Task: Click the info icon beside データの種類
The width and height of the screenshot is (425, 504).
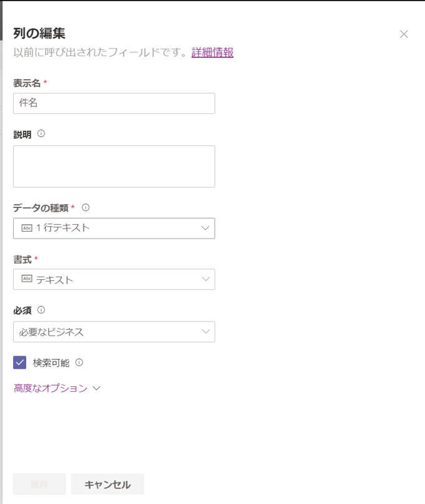Action: (86, 207)
